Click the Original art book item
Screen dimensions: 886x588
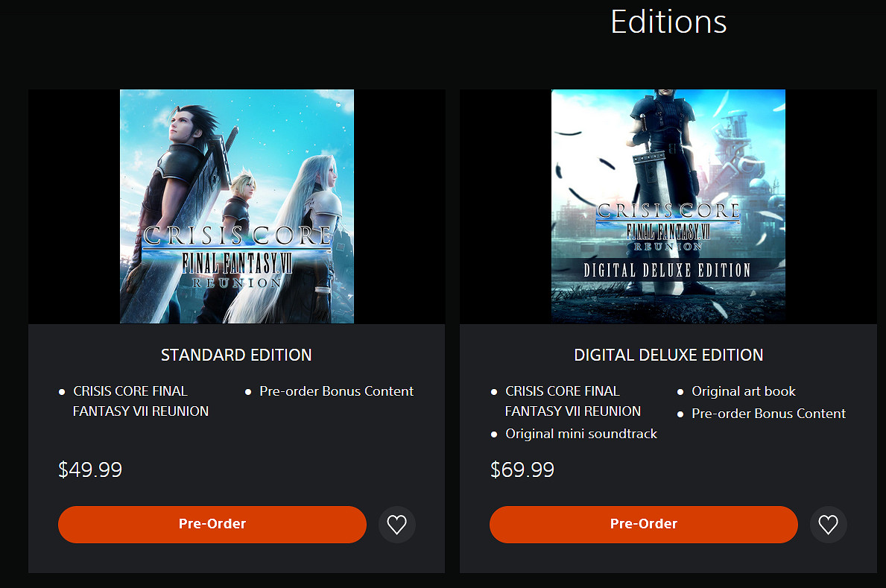point(743,391)
